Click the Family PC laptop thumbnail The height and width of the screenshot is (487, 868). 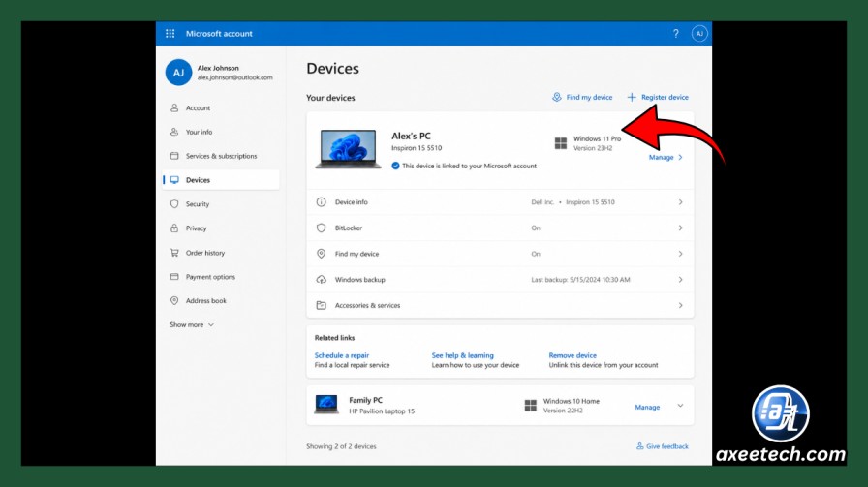pos(326,405)
